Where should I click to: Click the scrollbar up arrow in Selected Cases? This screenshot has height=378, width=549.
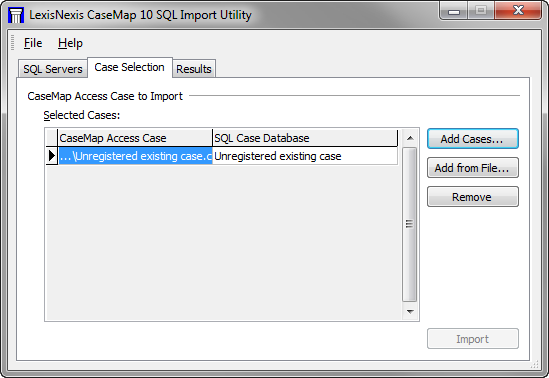point(410,138)
